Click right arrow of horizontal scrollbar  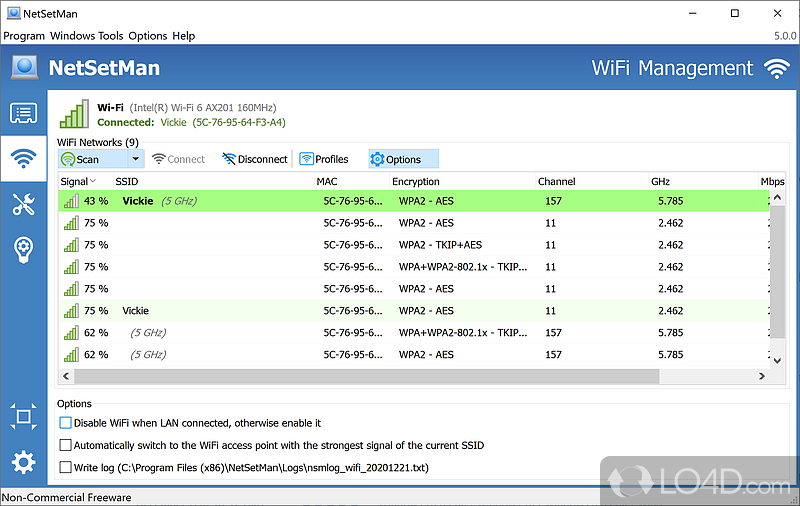click(763, 376)
